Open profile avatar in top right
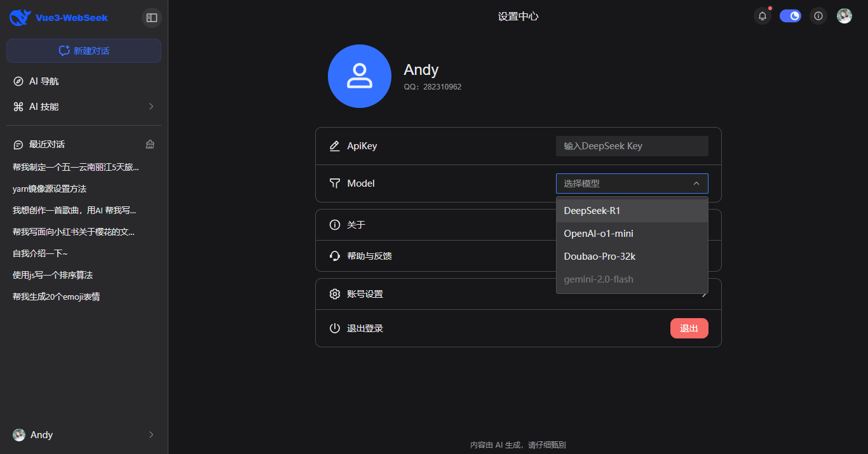The width and height of the screenshot is (868, 454). tap(844, 16)
